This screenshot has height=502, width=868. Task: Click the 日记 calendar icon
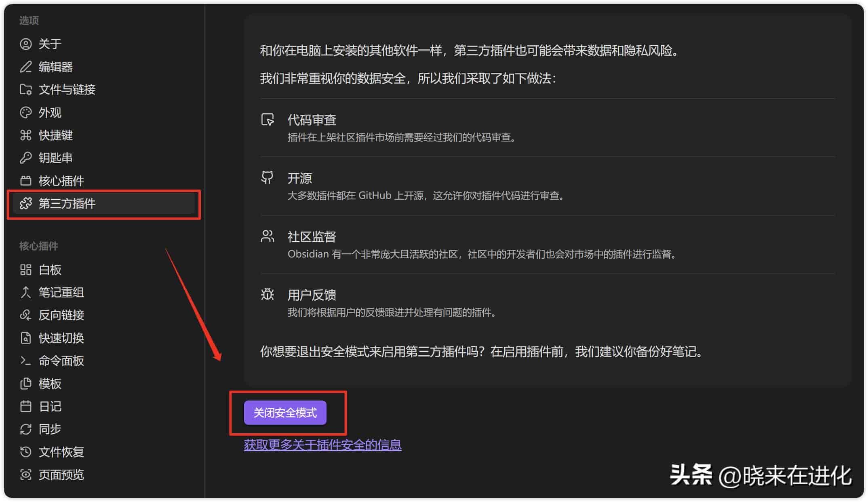[x=26, y=406]
